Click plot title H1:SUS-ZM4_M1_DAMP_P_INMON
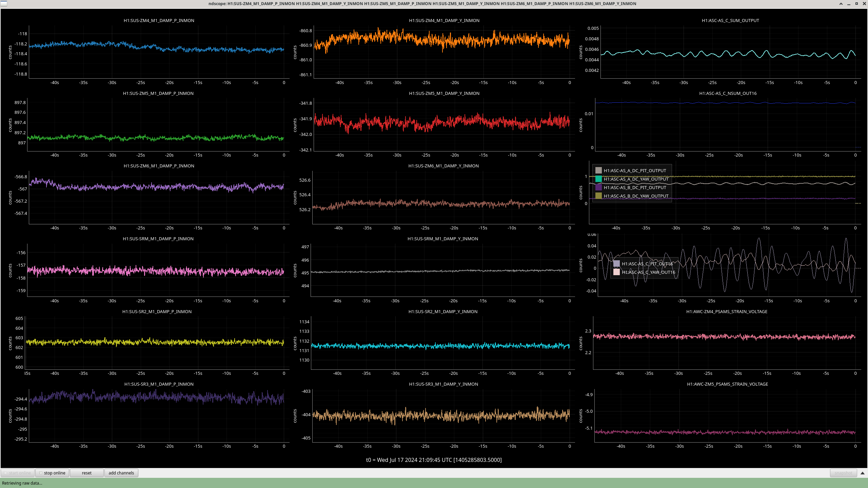This screenshot has height=488, width=868. (x=159, y=21)
